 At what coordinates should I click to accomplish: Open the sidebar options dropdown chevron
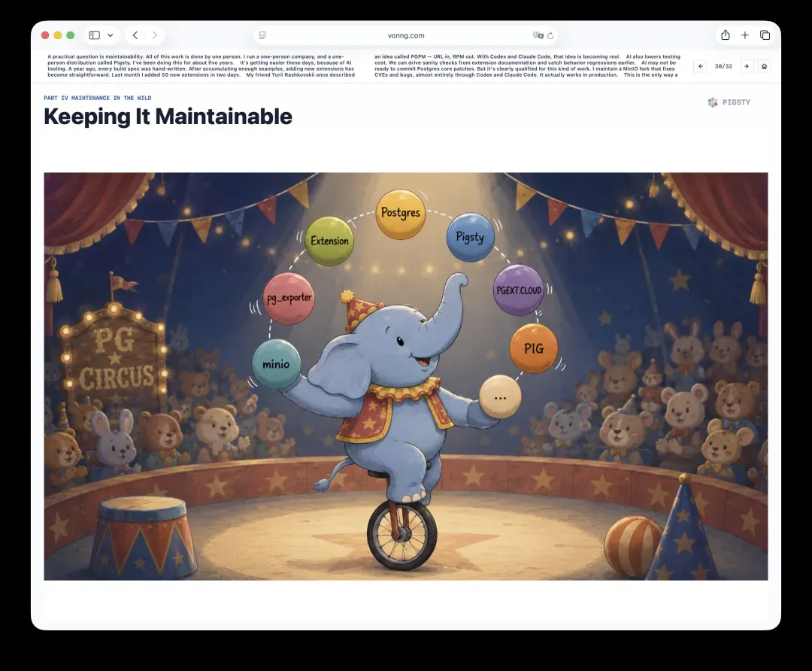pyautogui.click(x=111, y=35)
